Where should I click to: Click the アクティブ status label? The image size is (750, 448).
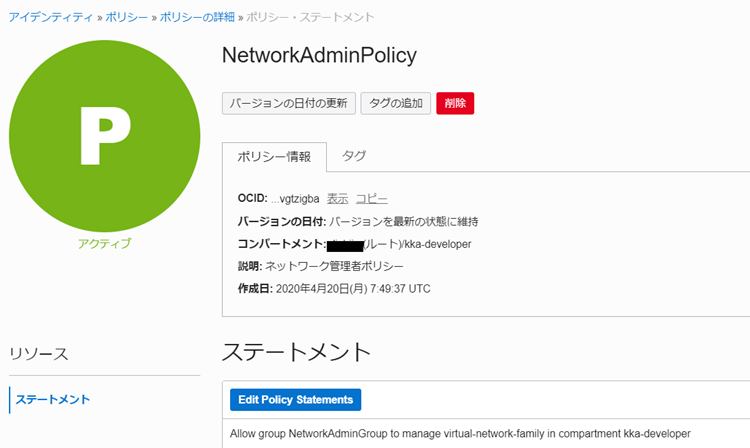104,243
